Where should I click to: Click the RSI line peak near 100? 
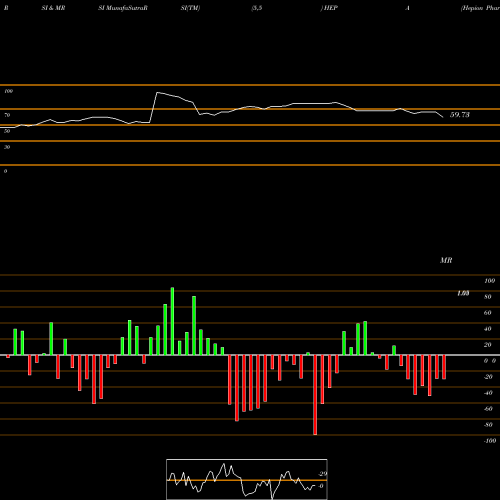pos(157,93)
